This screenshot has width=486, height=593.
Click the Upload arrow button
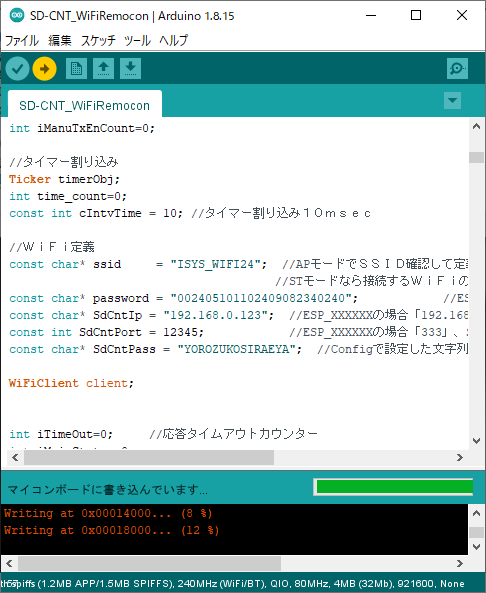pyautogui.click(x=45, y=69)
